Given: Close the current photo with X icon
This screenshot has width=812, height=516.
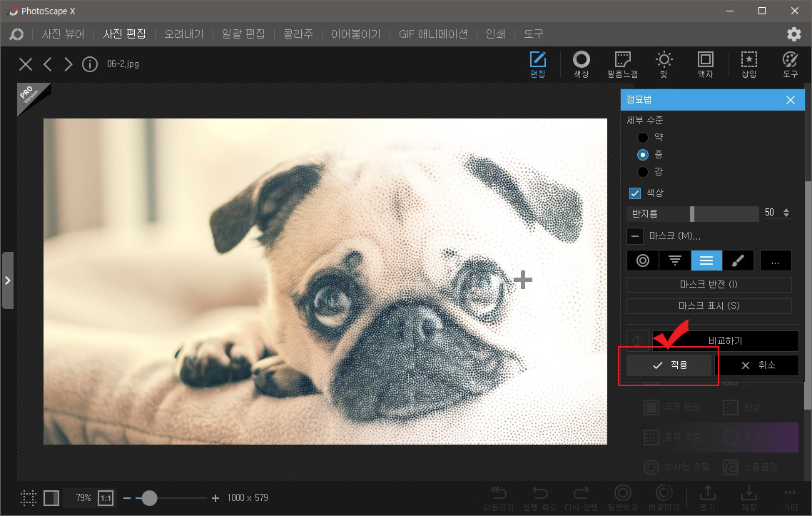Looking at the screenshot, I should tap(26, 64).
